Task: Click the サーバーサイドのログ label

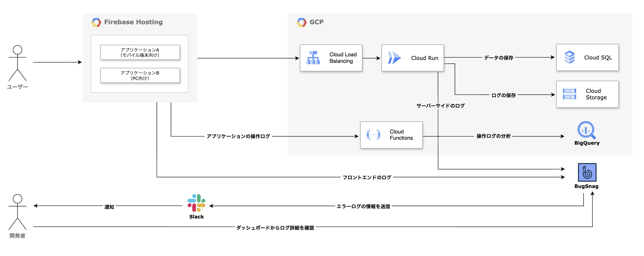Action: [x=440, y=106]
